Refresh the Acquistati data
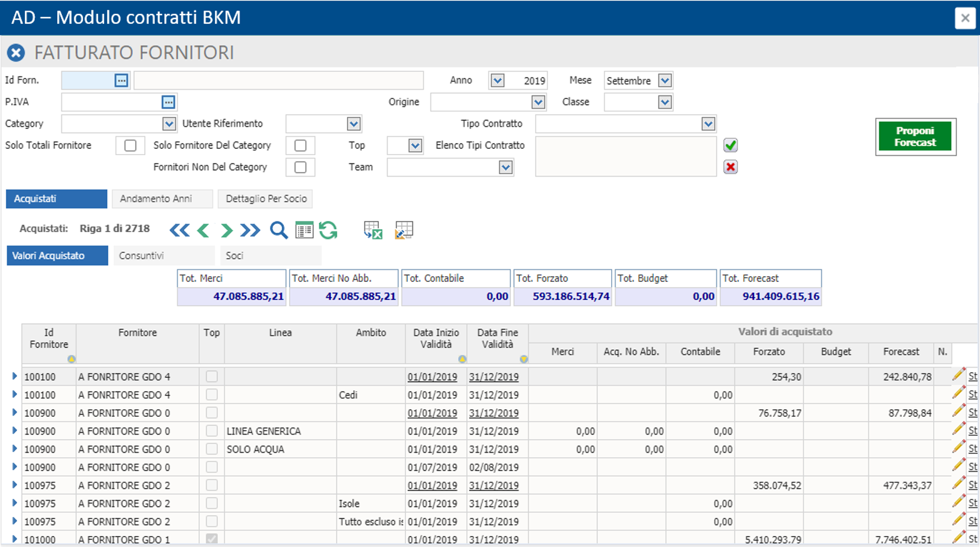Viewport: 980px width, 547px height. pyautogui.click(x=328, y=230)
